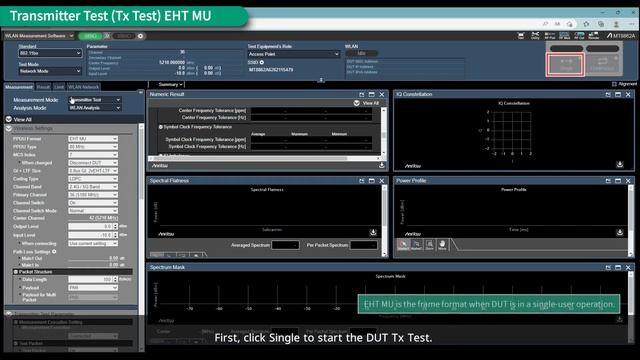Click the Output Level input field
The width and height of the screenshot is (640, 360).
click(91, 226)
